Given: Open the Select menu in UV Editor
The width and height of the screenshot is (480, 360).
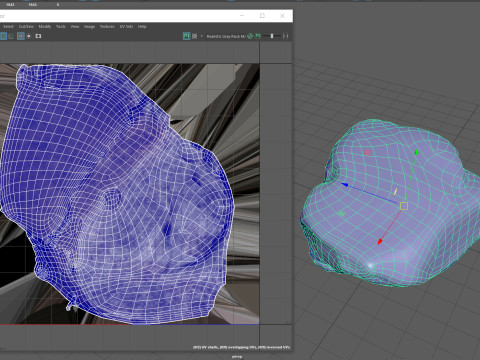Looking at the screenshot, I should (8, 27).
